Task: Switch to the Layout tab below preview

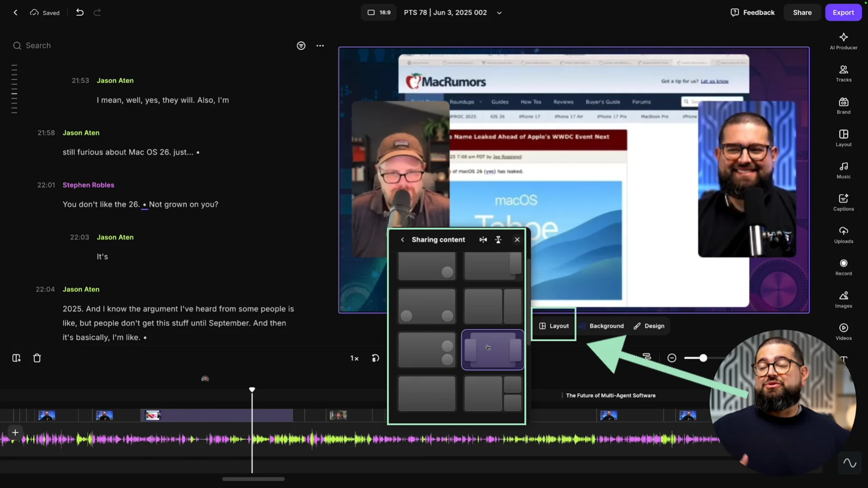Action: (554, 326)
